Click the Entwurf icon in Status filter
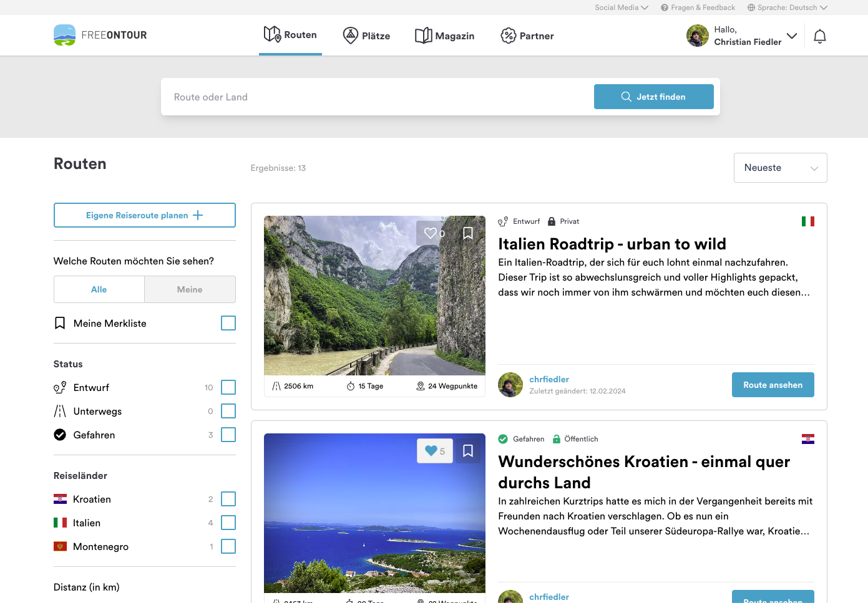Image resolution: width=868 pixels, height=603 pixels. [x=60, y=387]
